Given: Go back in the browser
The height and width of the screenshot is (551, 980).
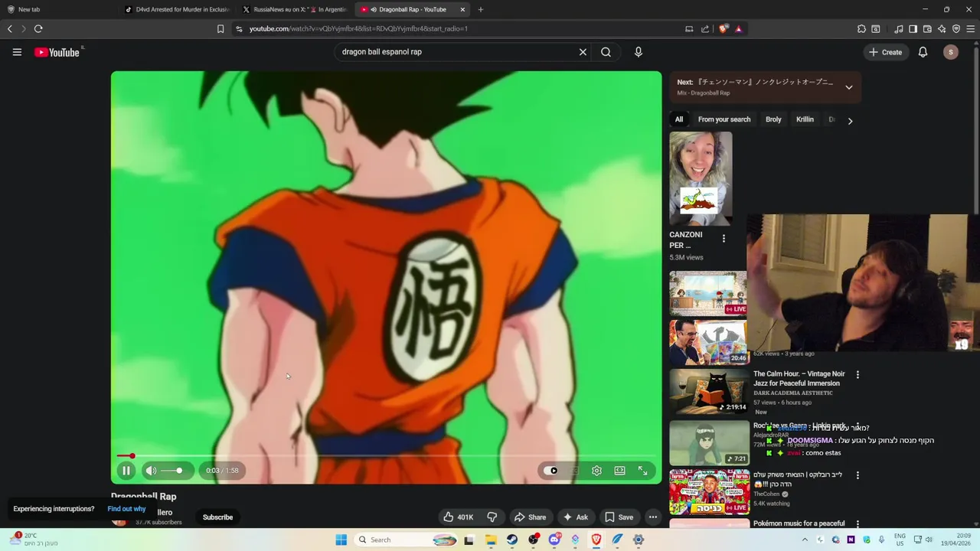Looking at the screenshot, I should point(9,29).
